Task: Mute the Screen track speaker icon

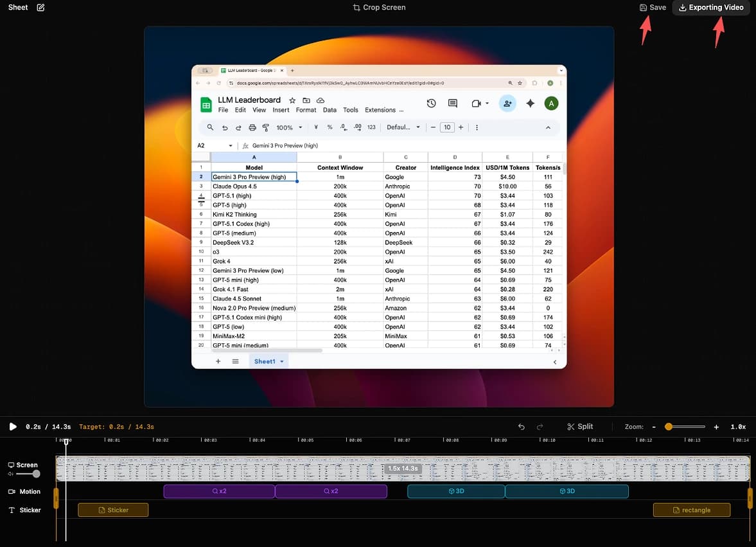Action: [11, 474]
